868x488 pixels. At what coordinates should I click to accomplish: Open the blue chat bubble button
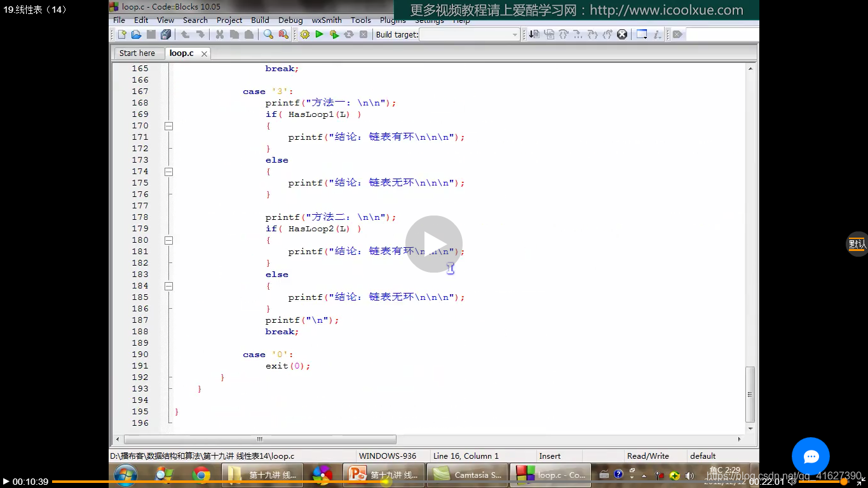(811, 456)
